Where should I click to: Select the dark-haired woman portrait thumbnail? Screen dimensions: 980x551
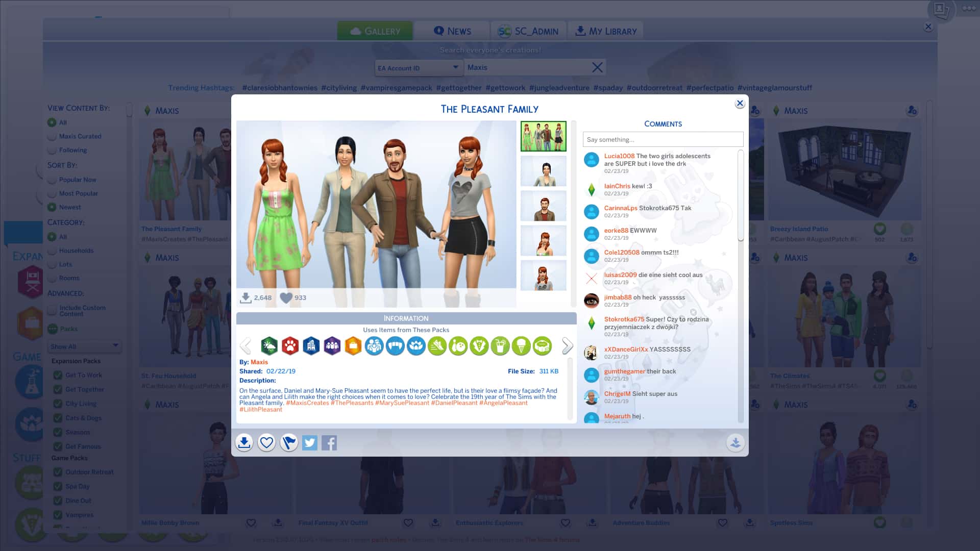pos(543,171)
